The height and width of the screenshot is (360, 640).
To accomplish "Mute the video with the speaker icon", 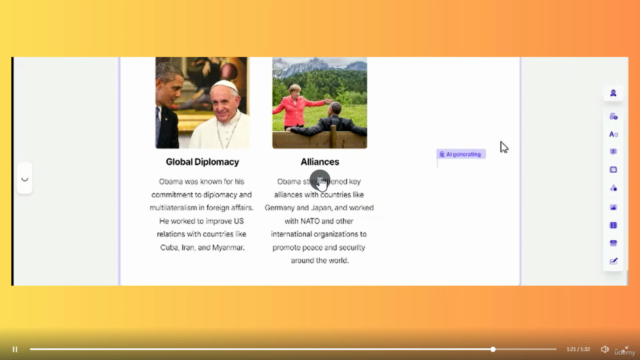I will [604, 349].
